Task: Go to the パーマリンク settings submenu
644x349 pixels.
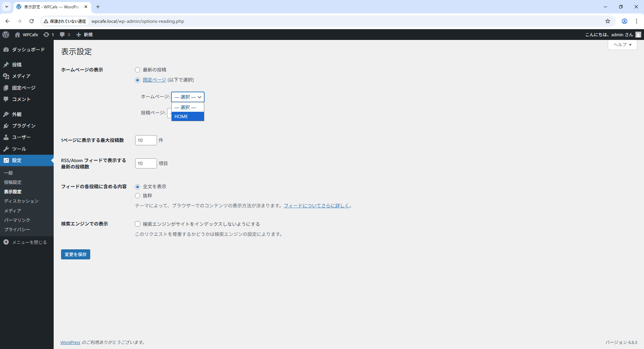Action: 17,220
